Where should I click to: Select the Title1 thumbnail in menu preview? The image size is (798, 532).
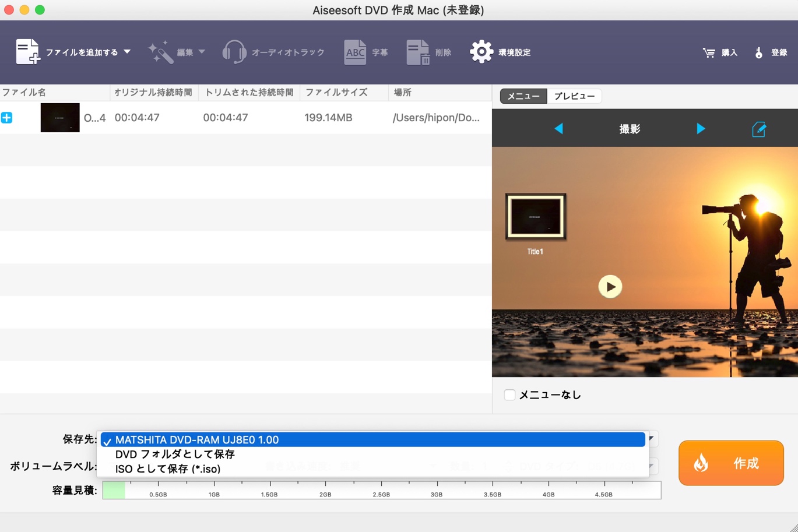(x=536, y=217)
